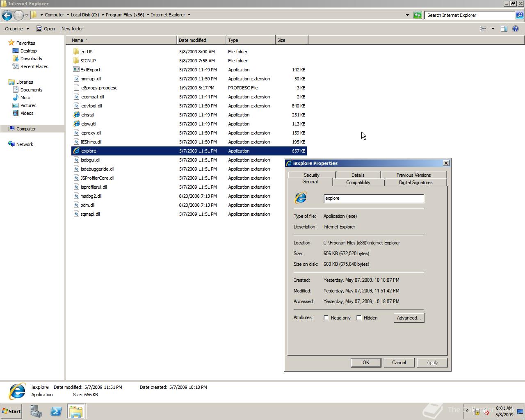
Task: Select the ieinstal application icon
Action: pos(76,115)
